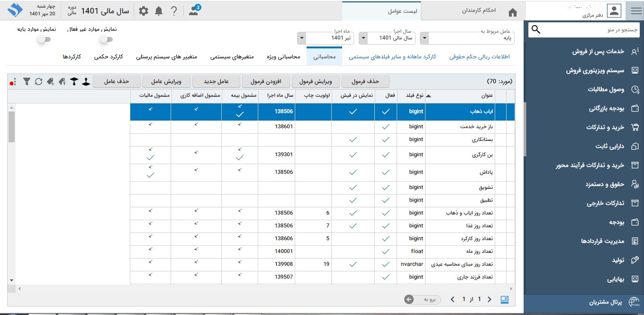
Task: Open the users icon with badge 3
Action: [194, 11]
